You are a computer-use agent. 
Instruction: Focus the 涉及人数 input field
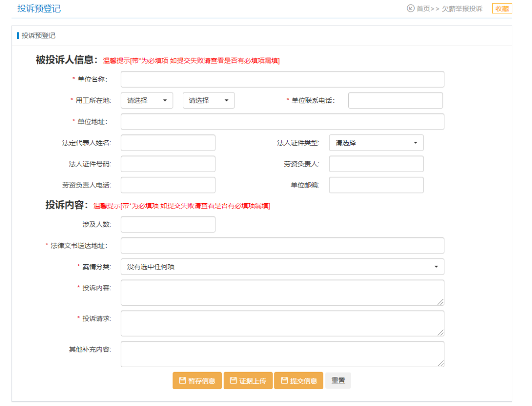pyautogui.click(x=168, y=224)
